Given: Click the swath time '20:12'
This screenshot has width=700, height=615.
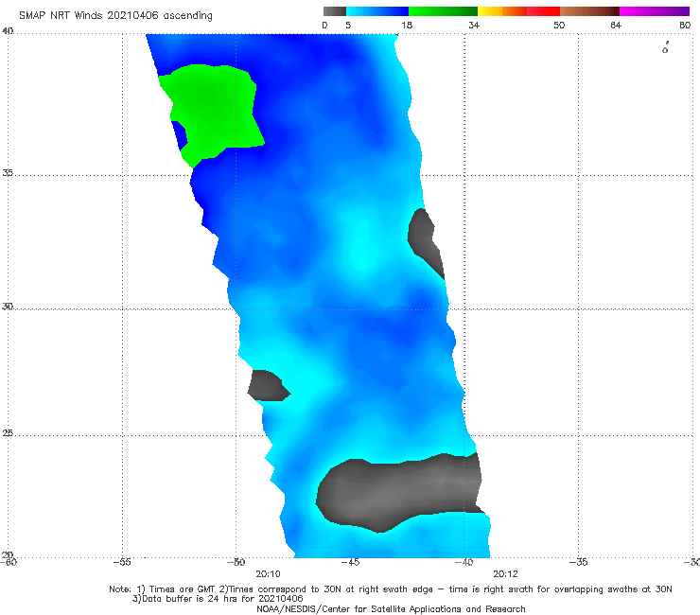Looking at the screenshot, I should pos(505,574).
